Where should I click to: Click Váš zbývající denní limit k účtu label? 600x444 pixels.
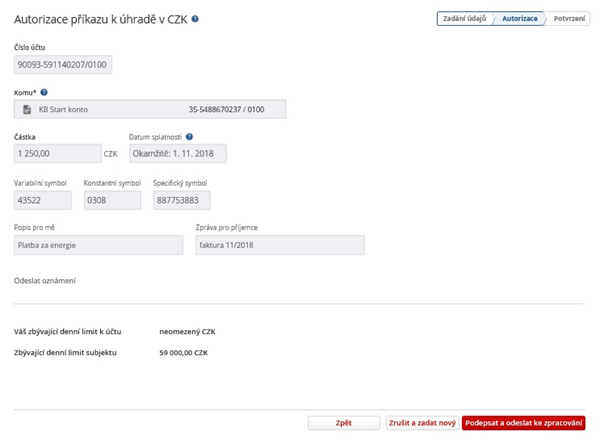pyautogui.click(x=68, y=331)
